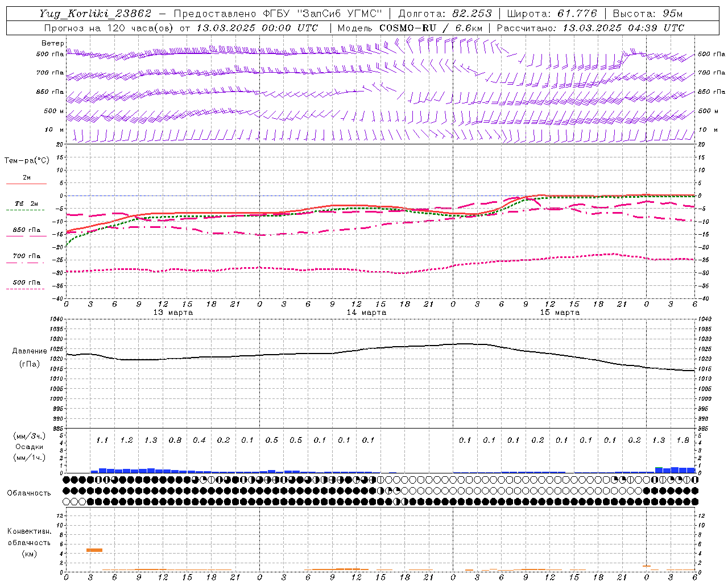Click the 0.8 precipitation amount

[175, 440]
